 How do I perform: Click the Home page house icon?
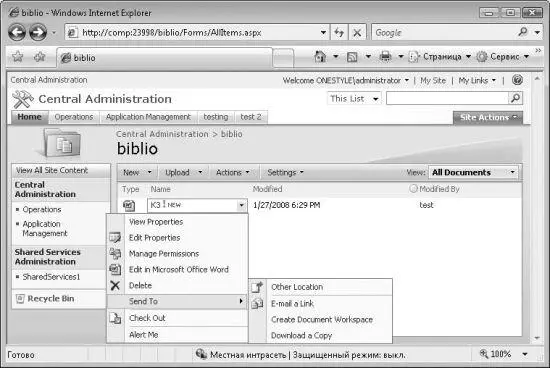point(320,56)
